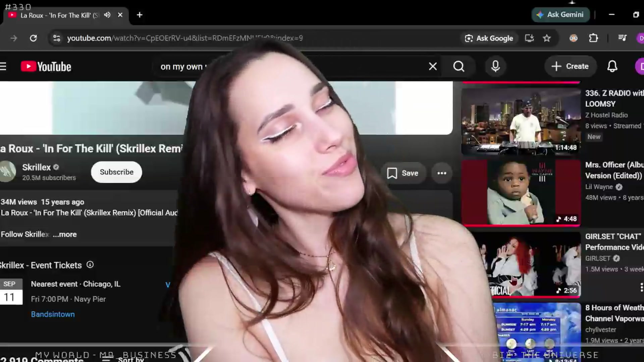The width and height of the screenshot is (644, 362).
Task: Open the 336. Z RADIO video title
Action: [614, 99]
